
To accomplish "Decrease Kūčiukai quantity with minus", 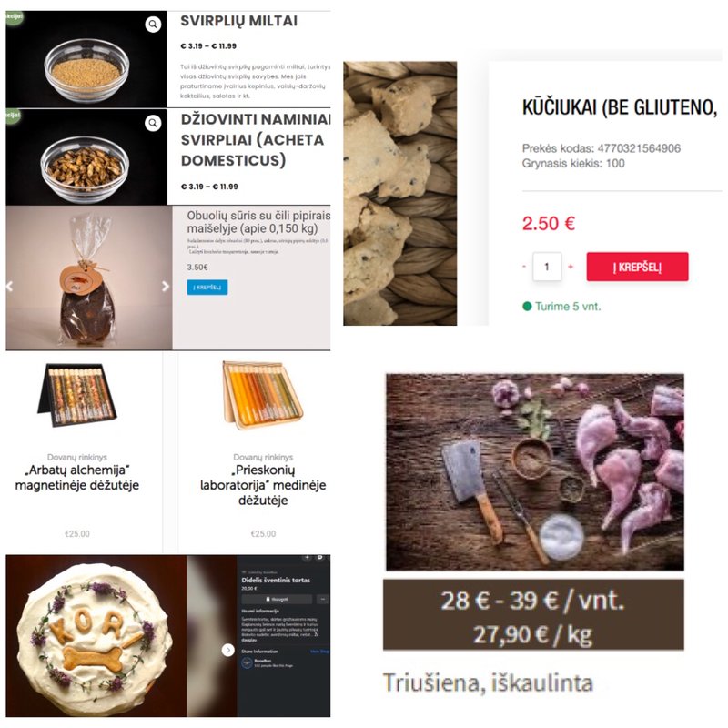I will (524, 267).
